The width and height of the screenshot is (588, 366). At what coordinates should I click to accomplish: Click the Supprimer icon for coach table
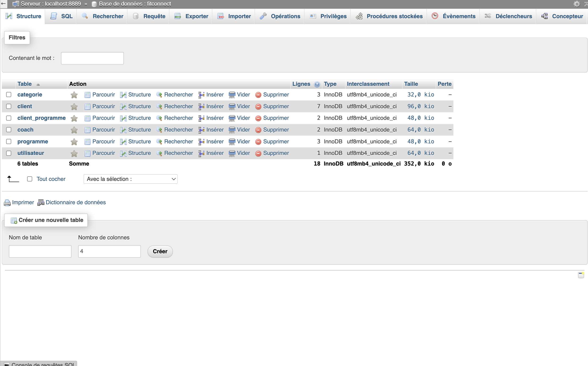click(x=258, y=130)
